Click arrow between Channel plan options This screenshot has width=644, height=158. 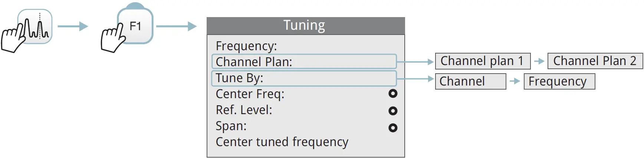539,61
